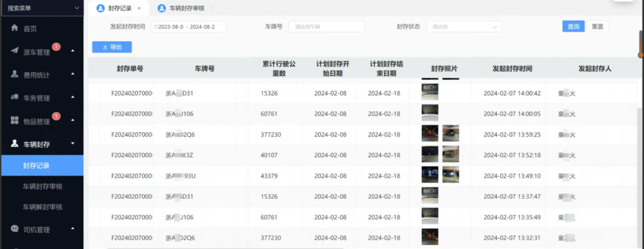Viewport: 644px width, 249px height.
Task: Click the 导出 export button
Action: [112, 47]
